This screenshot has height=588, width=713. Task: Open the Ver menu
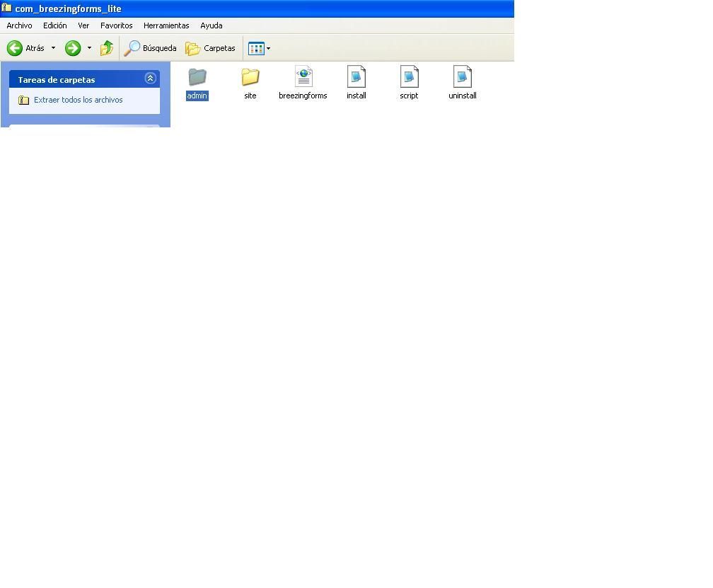(x=83, y=25)
